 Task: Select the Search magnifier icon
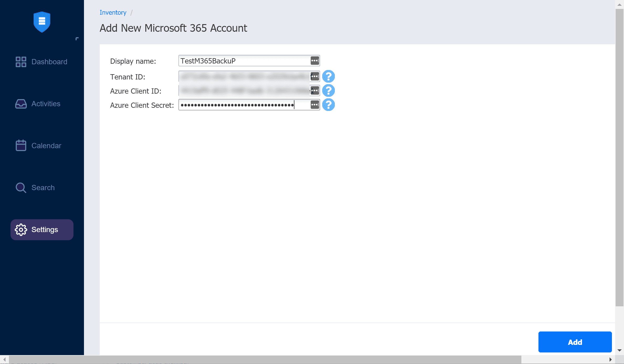click(x=21, y=188)
